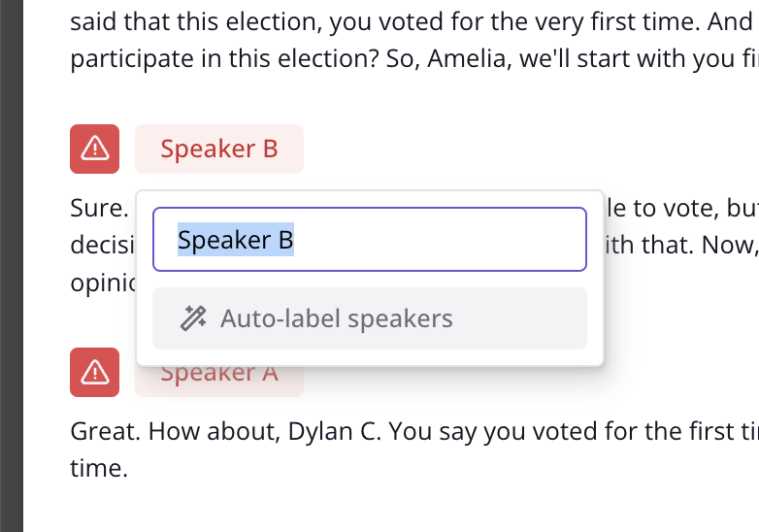Click the red warning icon beside Speaker A
759x532 pixels.
click(94, 372)
